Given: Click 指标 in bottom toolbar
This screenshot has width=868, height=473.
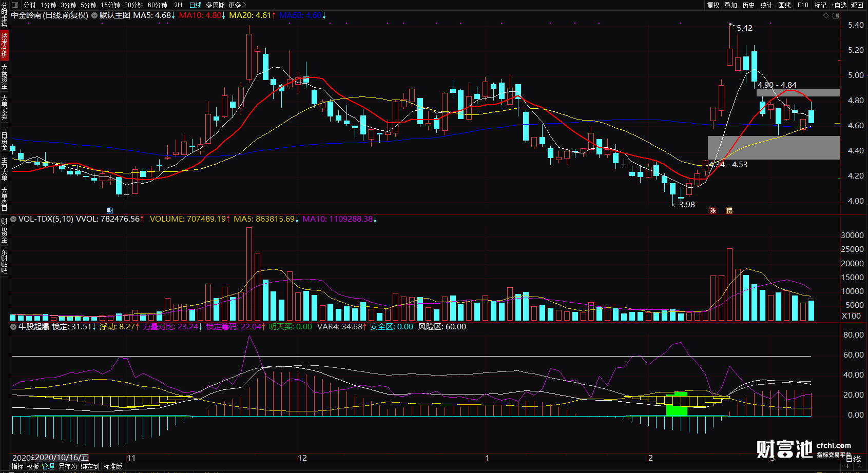Looking at the screenshot, I should 17,466.
